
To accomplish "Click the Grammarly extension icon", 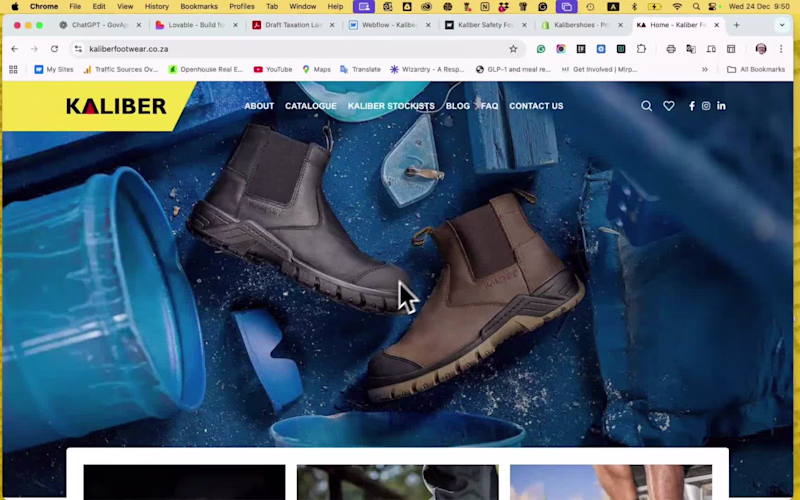I will tap(541, 48).
